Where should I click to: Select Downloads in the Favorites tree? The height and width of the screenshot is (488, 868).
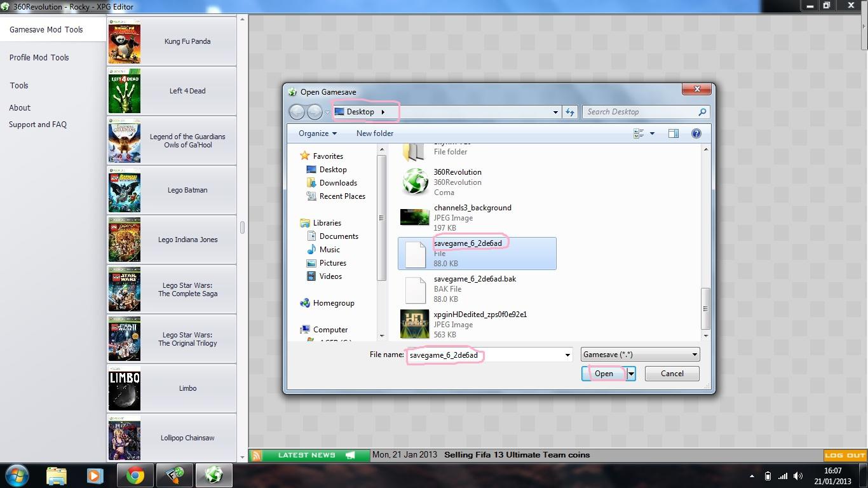(x=338, y=183)
